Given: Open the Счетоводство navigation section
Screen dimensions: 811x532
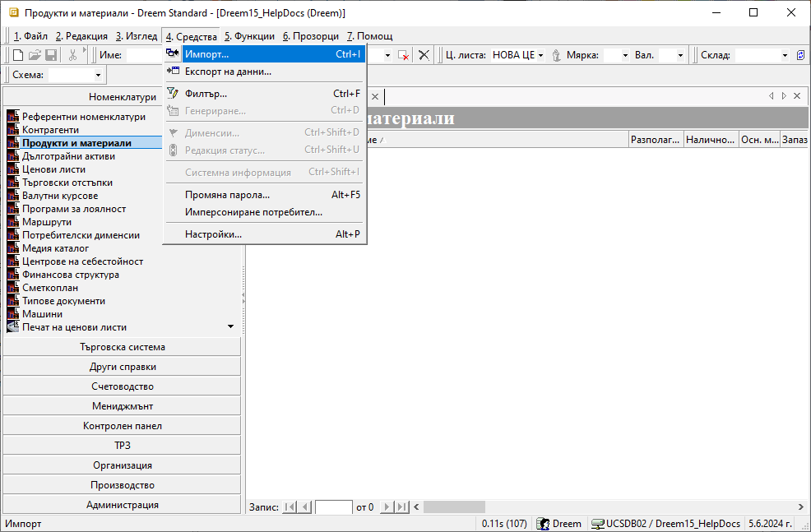Looking at the screenshot, I should pos(123,386).
